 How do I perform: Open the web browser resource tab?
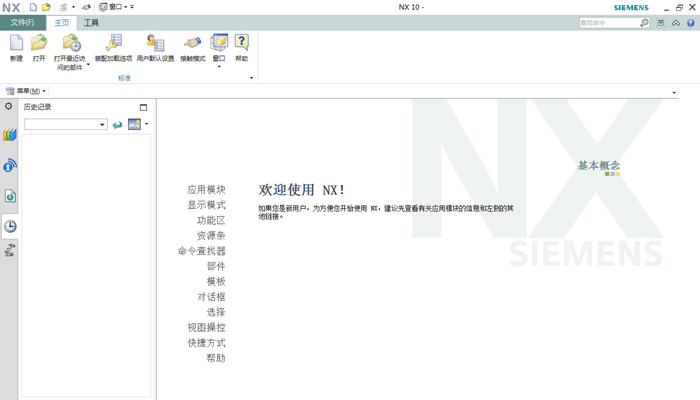coord(10,196)
